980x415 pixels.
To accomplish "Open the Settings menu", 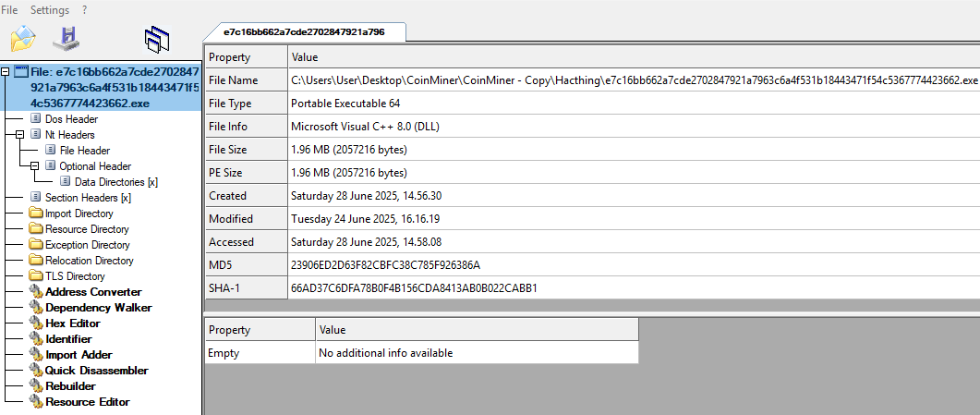I will [50, 10].
